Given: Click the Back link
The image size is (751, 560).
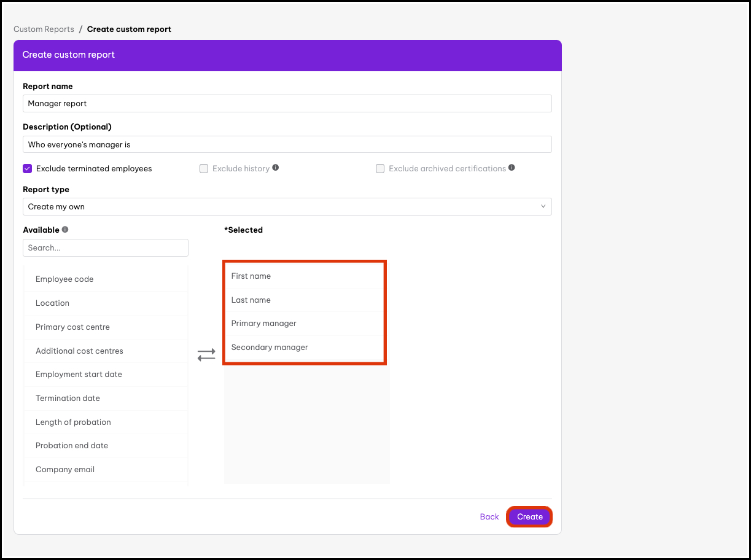Looking at the screenshot, I should tap(489, 516).
